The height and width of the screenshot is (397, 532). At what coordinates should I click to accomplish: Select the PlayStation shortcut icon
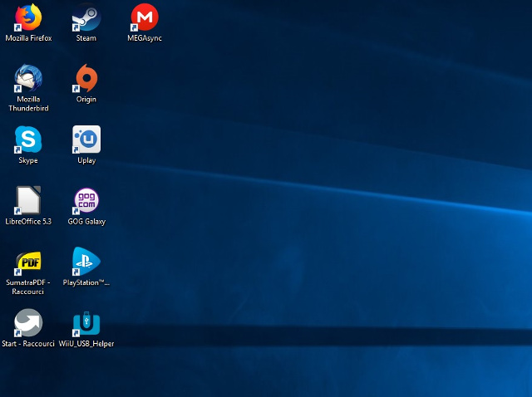(x=86, y=262)
